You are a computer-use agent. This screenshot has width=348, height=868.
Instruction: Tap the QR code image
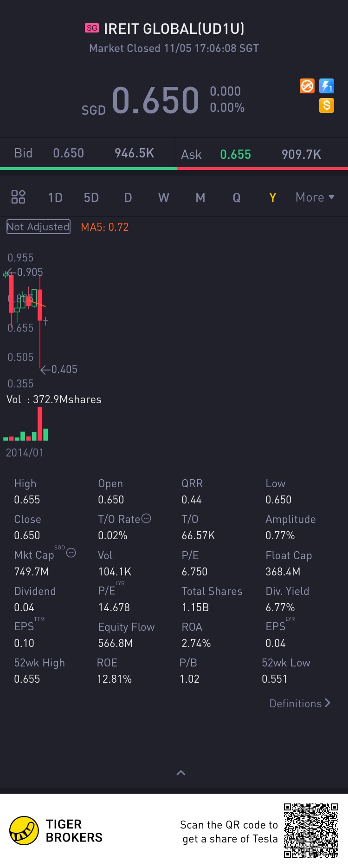click(x=311, y=830)
